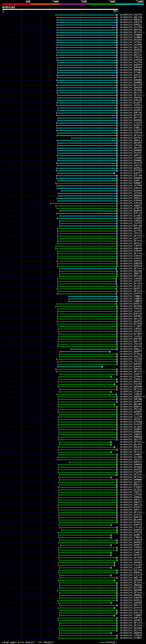Select label UniRef100_P93257
This screenshot has height=644, width=146.
click(x=131, y=153)
